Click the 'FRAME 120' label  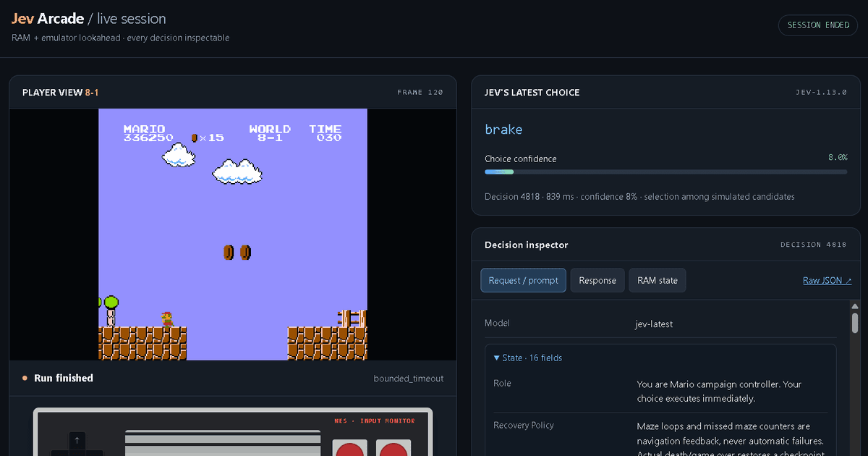click(x=420, y=93)
